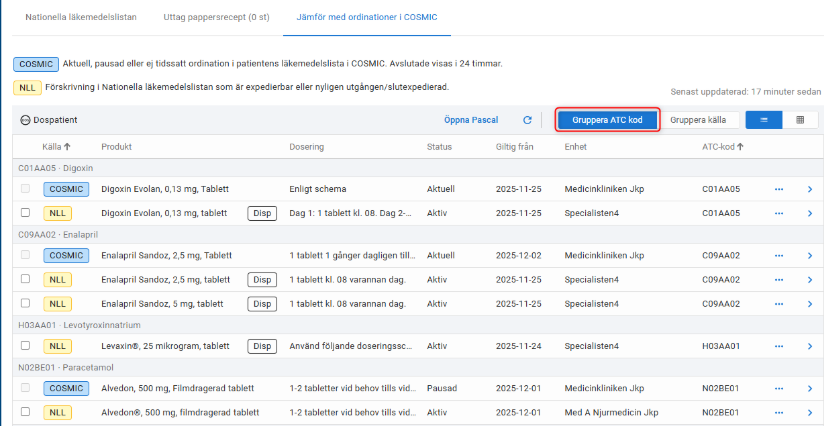Viewport: 827px width, 427px height.
Task: Click the Gruppera ATC kod button
Action: (x=608, y=120)
